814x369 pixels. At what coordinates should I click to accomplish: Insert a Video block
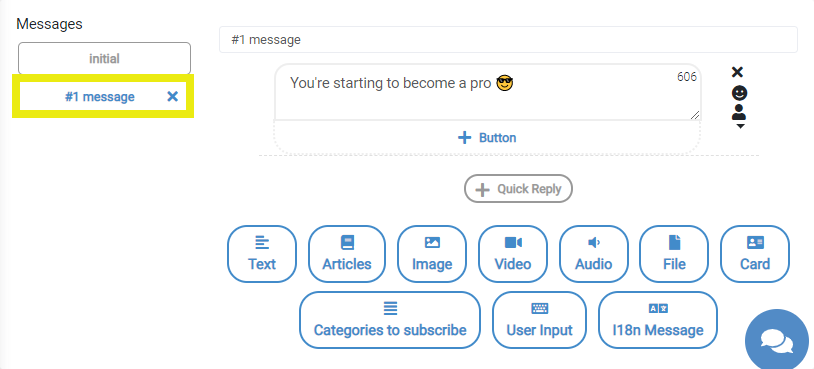coord(512,254)
